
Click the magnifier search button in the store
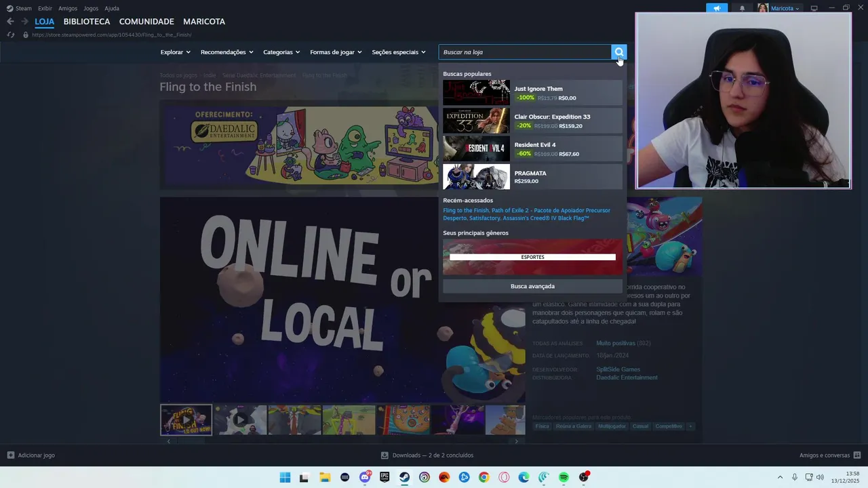click(x=618, y=52)
